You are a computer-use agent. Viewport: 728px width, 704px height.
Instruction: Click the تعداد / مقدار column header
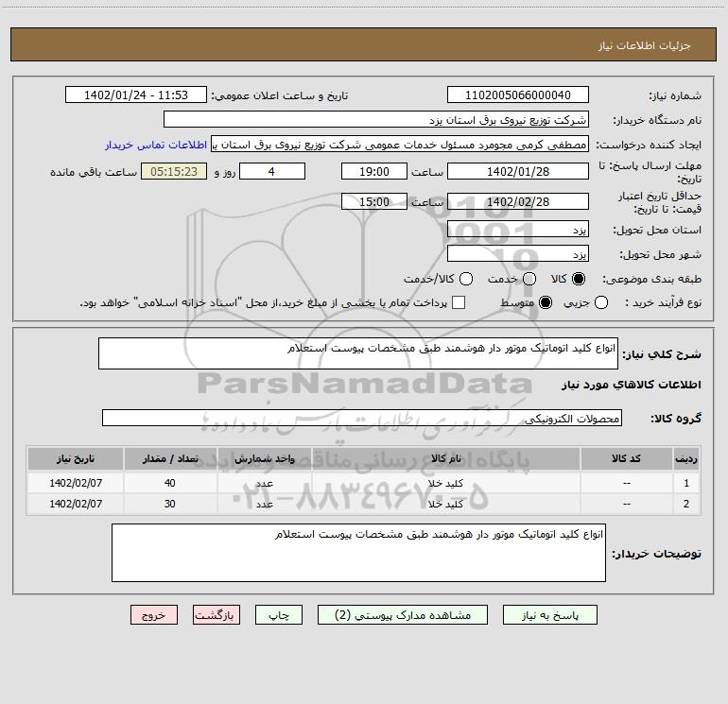click(x=170, y=458)
